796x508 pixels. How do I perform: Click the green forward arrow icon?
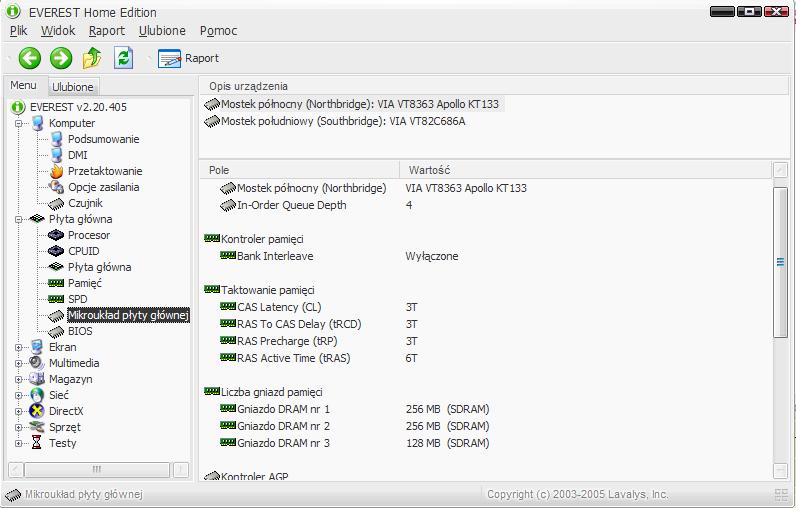61,58
